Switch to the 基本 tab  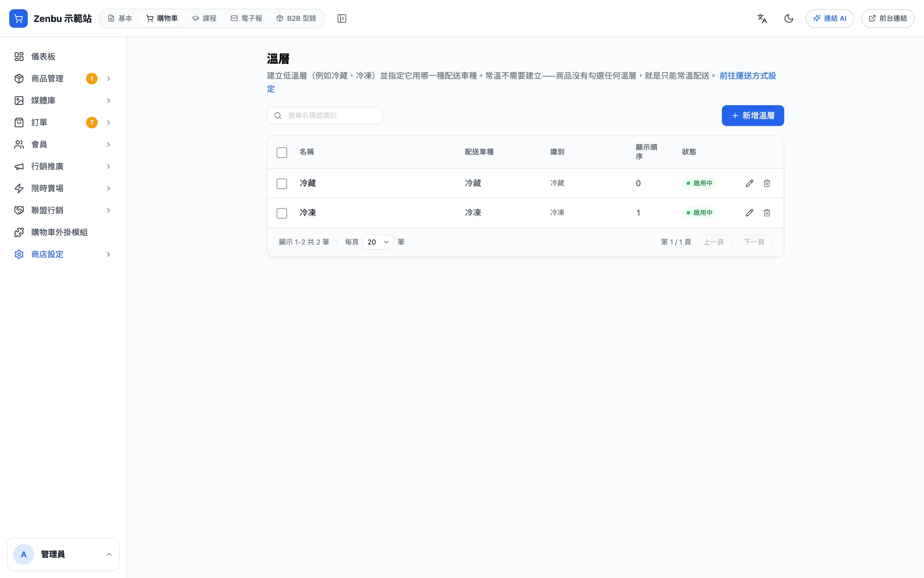pyautogui.click(x=120, y=18)
